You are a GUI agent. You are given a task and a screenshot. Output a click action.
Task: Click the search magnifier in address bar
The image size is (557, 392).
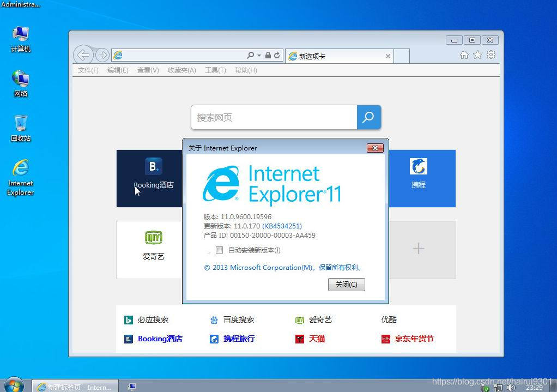pos(251,55)
